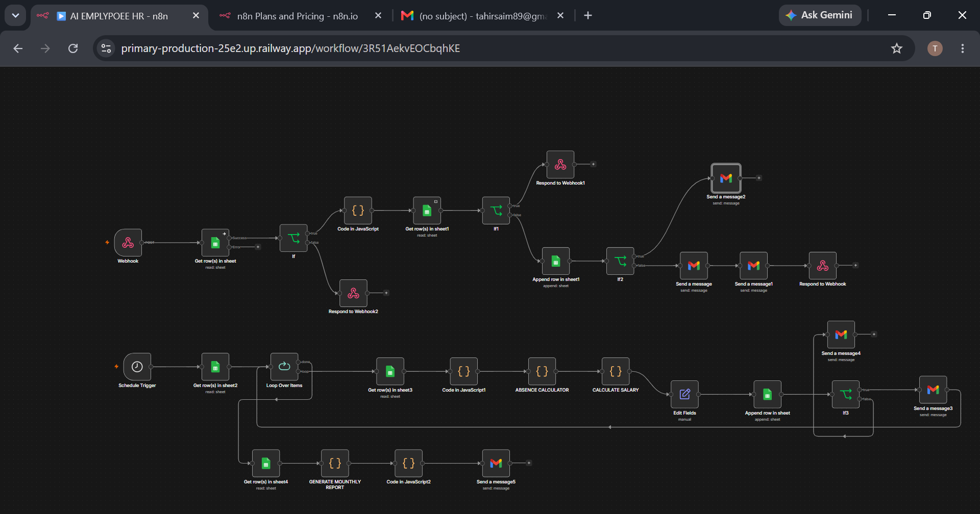Screen dimensions: 980x514
Task: Open the Send a message3 Gmail node
Action: coord(933,390)
